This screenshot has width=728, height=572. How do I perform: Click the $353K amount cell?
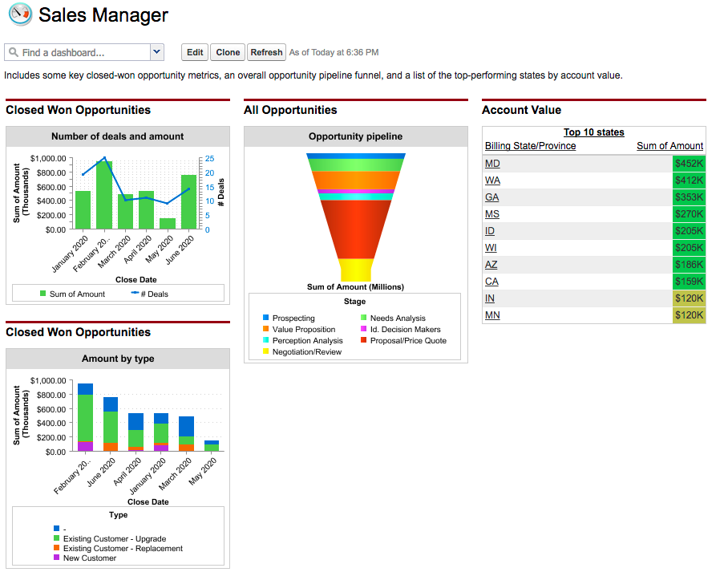point(689,197)
